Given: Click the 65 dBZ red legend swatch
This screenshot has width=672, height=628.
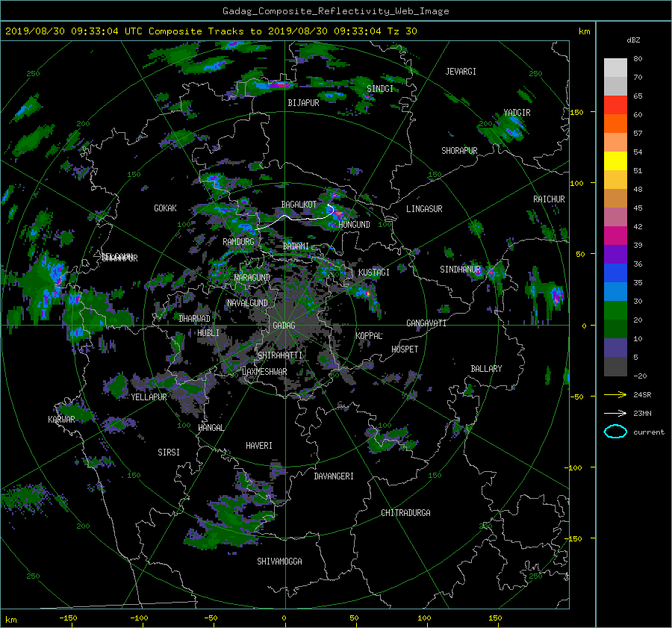Looking at the screenshot, I should click(615, 105).
